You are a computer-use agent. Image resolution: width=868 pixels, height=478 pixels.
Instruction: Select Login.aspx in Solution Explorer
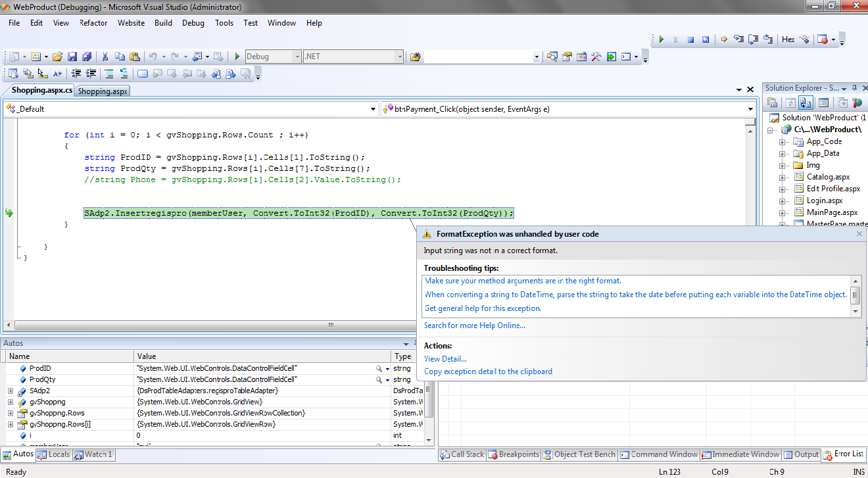coord(824,201)
